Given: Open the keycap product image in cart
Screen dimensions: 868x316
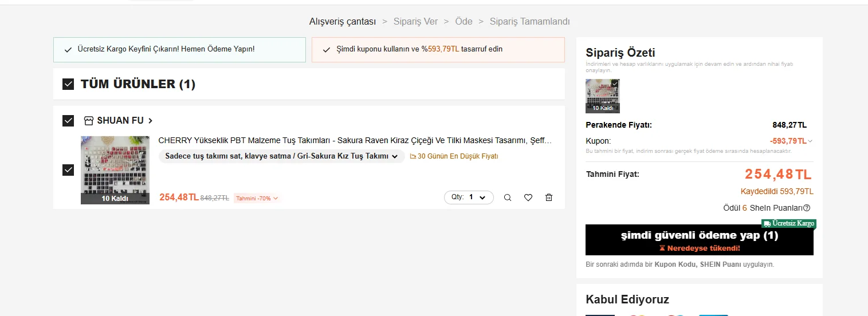Looking at the screenshot, I should (x=115, y=170).
